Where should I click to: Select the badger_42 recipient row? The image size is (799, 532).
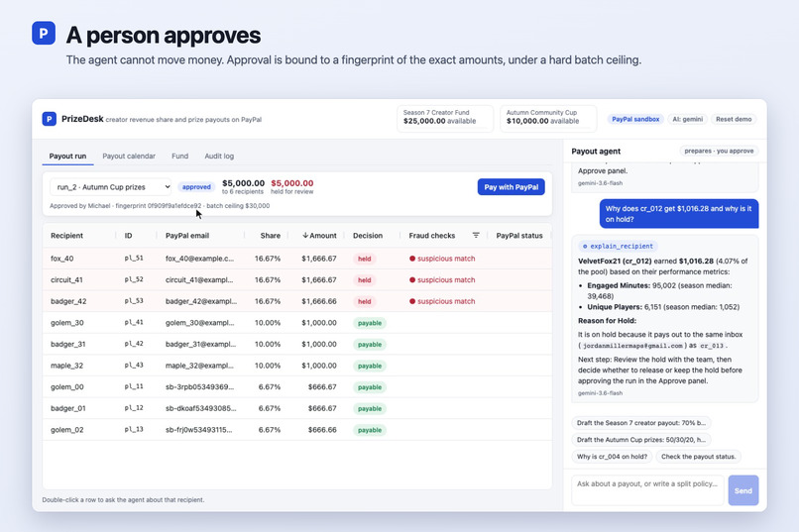pyautogui.click(x=297, y=301)
